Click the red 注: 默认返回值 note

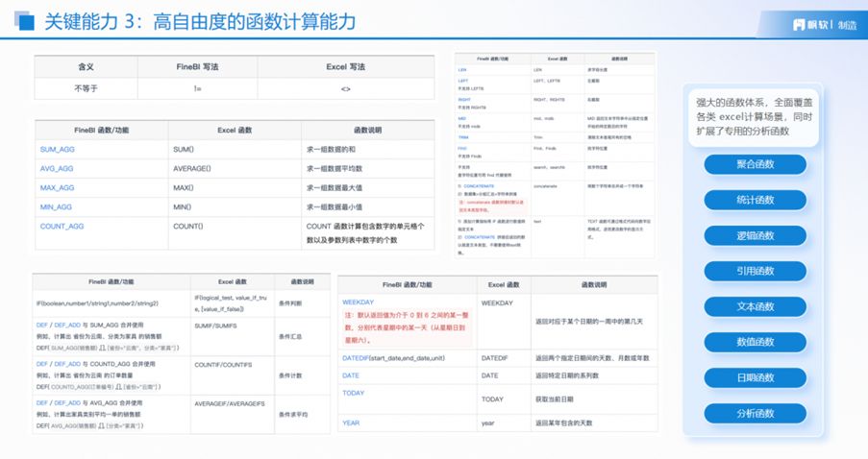click(407, 327)
